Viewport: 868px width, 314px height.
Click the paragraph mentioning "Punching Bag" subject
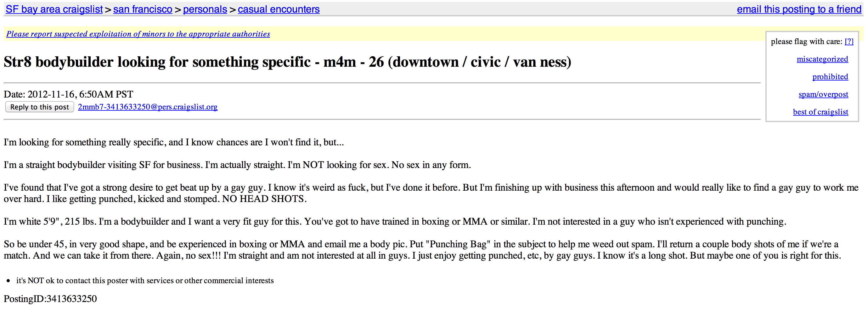(x=423, y=250)
